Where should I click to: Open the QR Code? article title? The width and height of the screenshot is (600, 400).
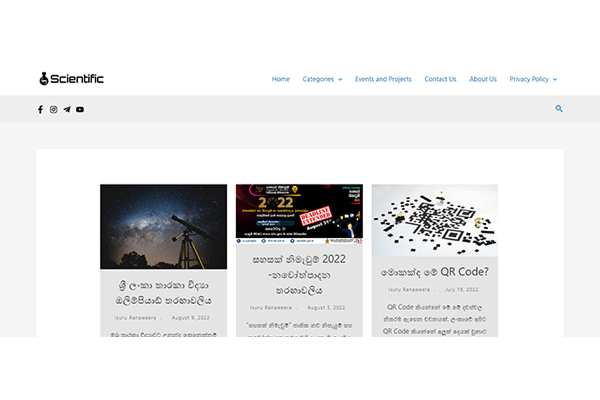pos(434,271)
